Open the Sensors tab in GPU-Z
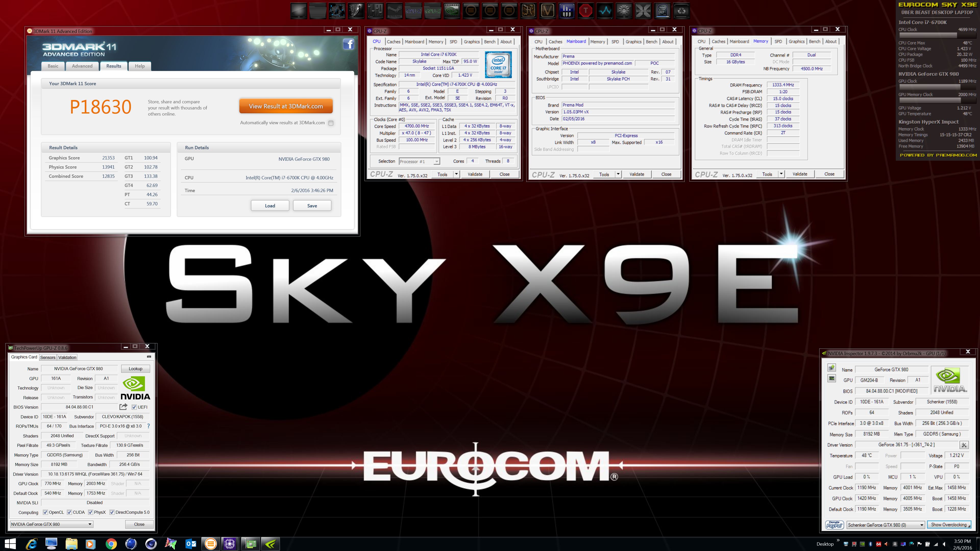Viewport: 980px width, 551px height. tap(47, 357)
